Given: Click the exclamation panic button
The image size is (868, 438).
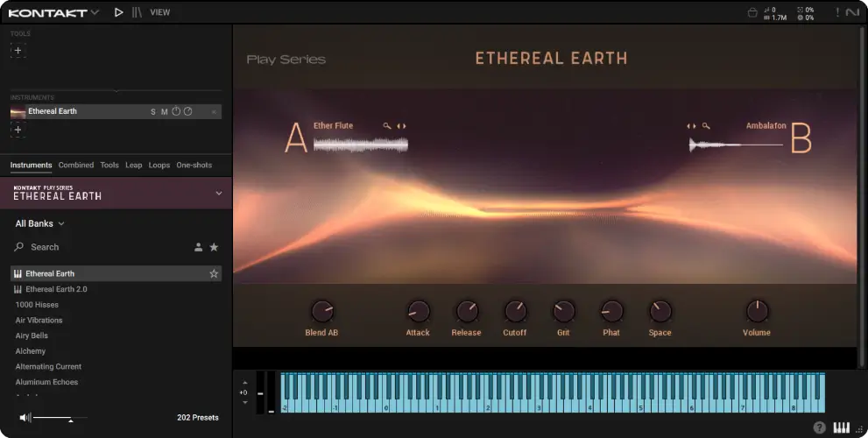Looking at the screenshot, I should (837, 12).
